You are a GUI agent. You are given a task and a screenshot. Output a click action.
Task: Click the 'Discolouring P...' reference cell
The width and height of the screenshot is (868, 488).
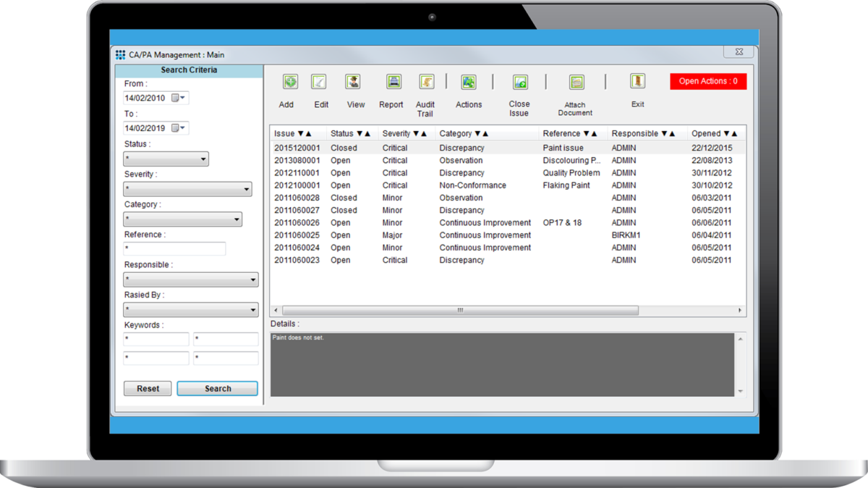pos(571,161)
